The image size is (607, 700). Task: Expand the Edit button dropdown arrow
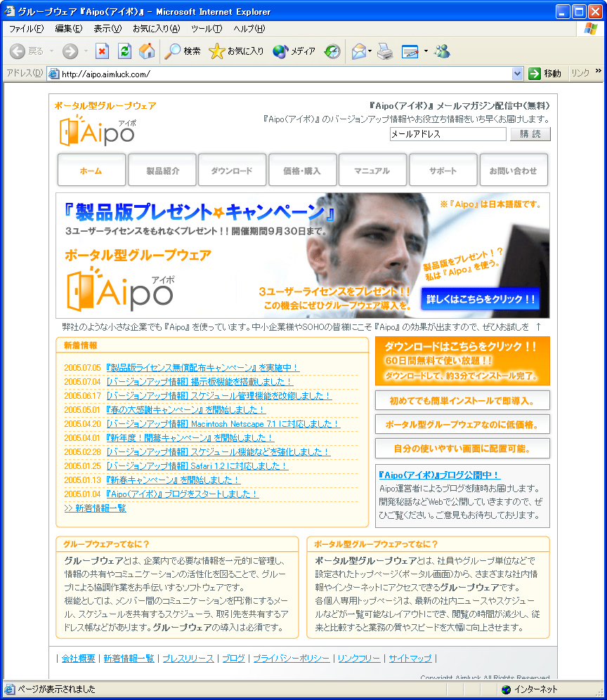point(426,51)
